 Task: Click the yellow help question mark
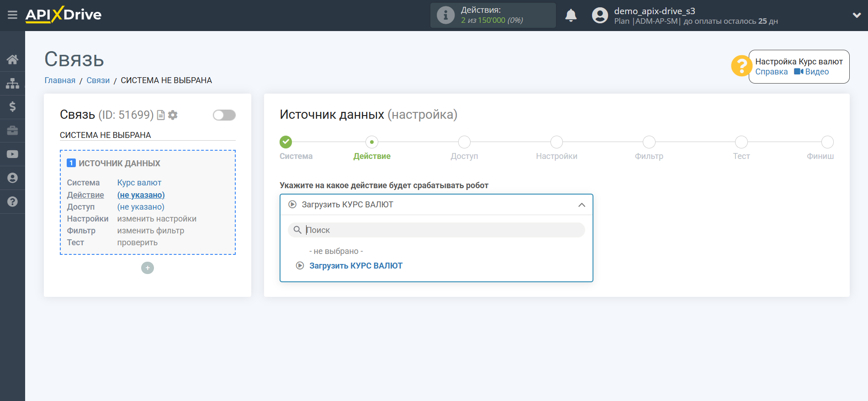(741, 66)
